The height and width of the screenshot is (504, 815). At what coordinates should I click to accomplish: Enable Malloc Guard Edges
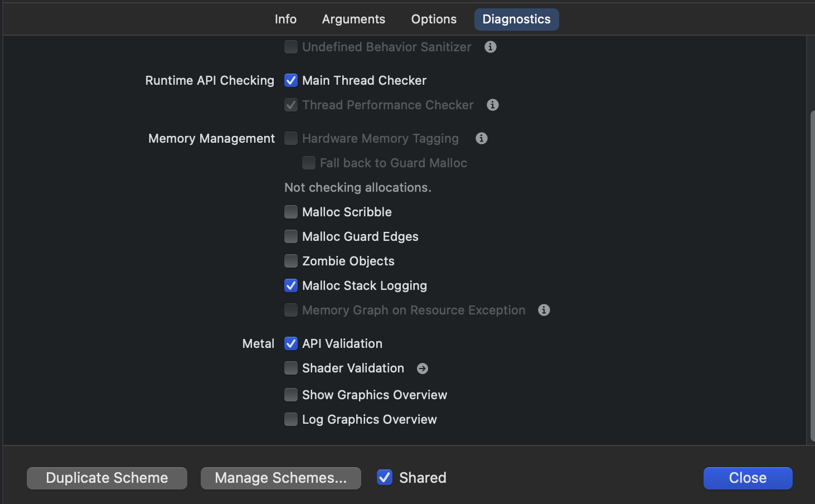291,236
